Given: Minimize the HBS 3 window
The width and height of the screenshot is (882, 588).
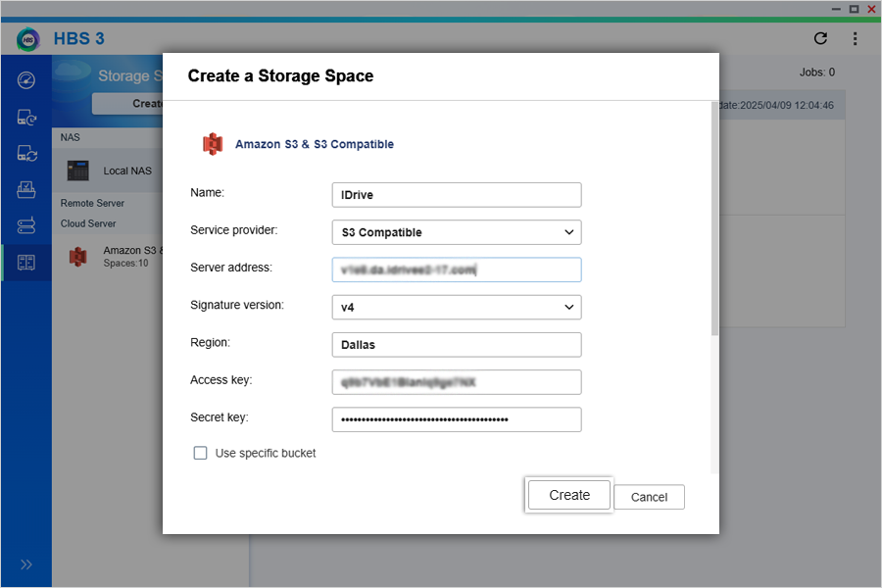Looking at the screenshot, I should point(836,9).
